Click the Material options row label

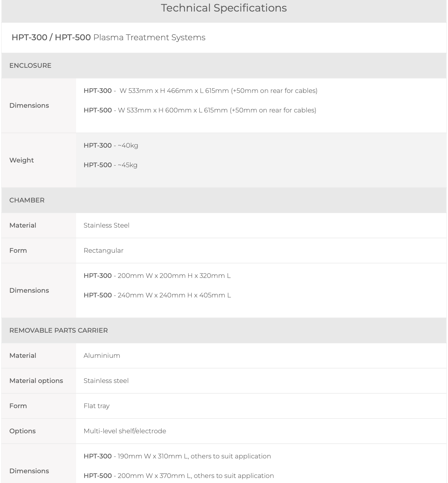tap(36, 381)
